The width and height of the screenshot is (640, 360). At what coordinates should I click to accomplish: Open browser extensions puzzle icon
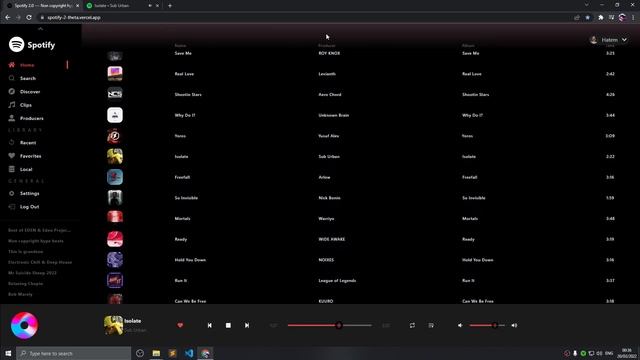click(x=601, y=18)
